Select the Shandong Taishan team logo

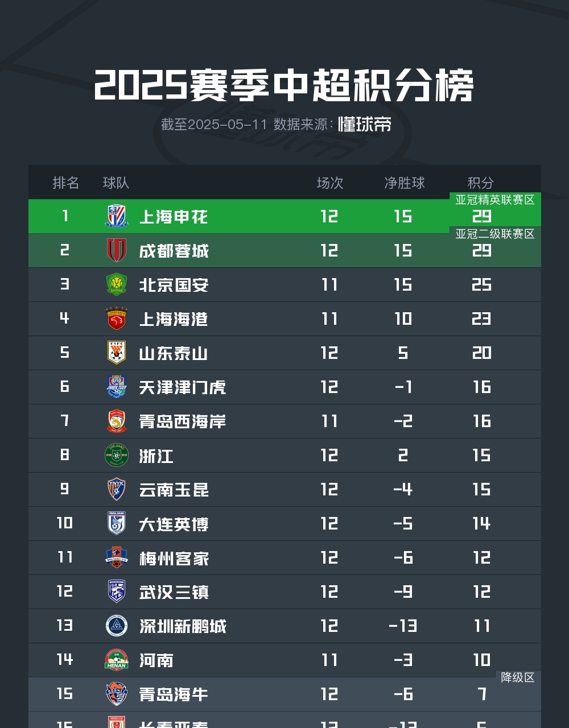coord(117,353)
